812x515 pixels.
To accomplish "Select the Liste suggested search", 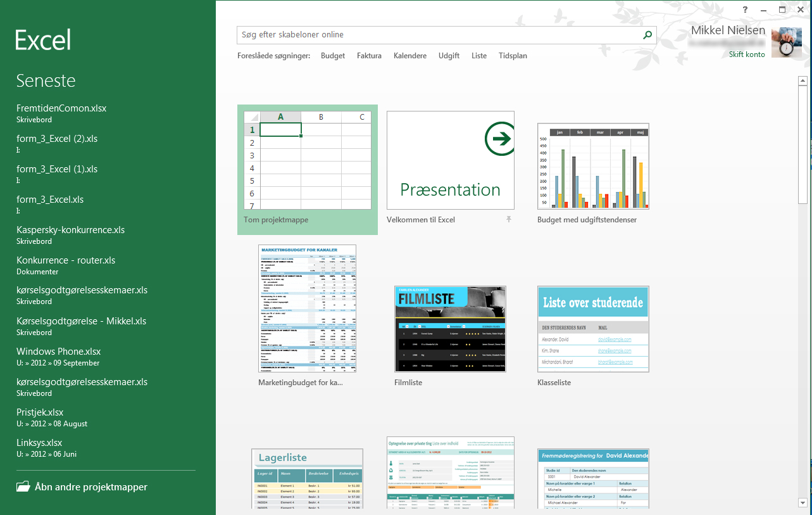I will click(479, 56).
